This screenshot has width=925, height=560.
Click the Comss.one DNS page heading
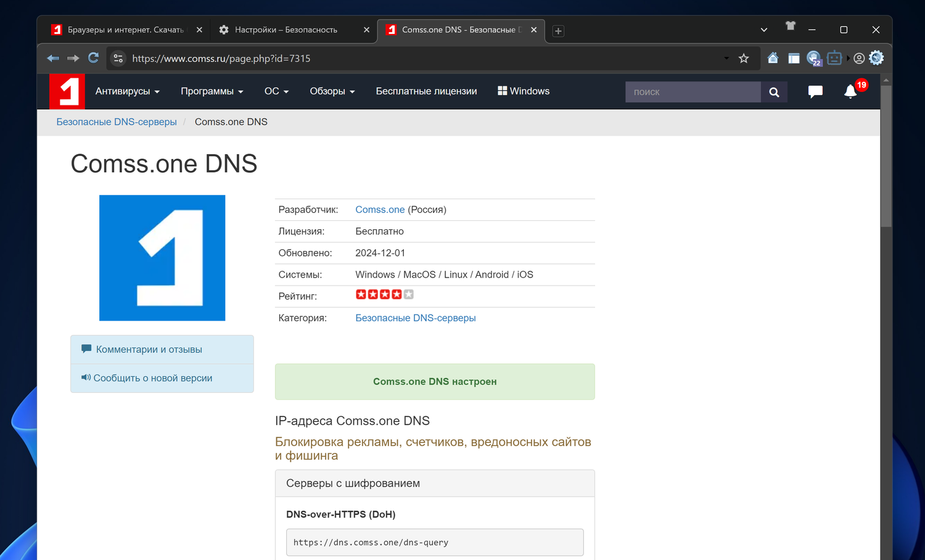coord(164,164)
